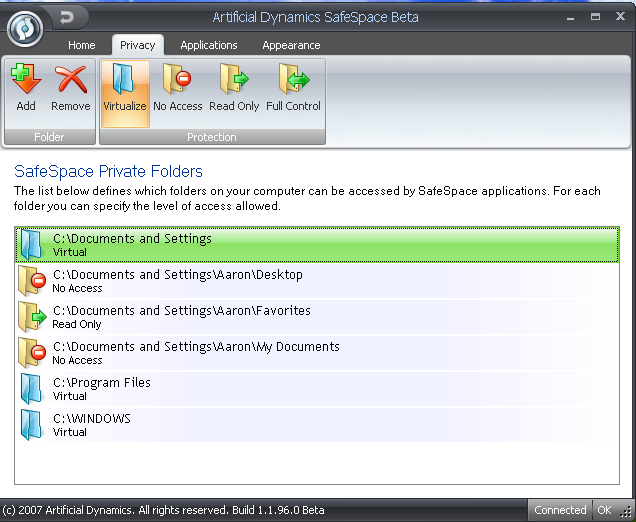636x522 pixels.
Task: Click the Remove folder red X icon
Action: 71,79
